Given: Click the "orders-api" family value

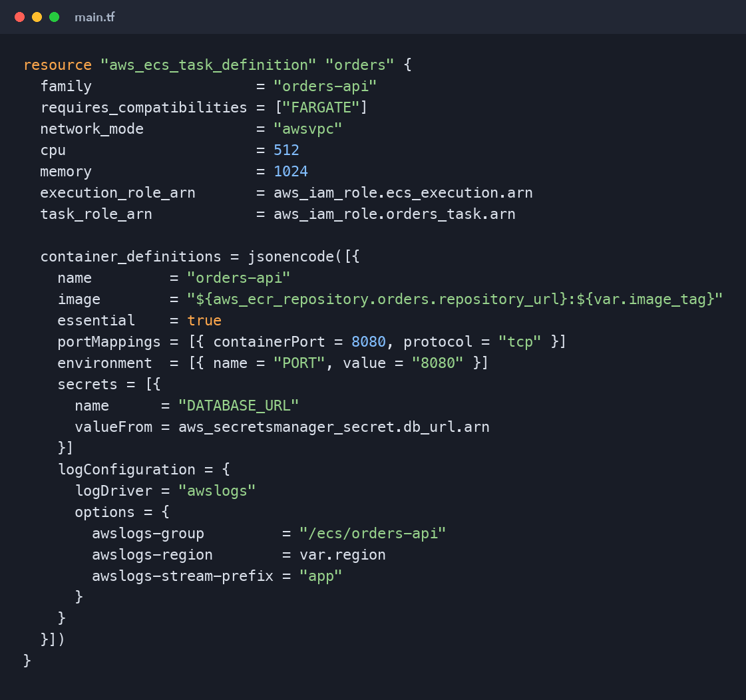Looking at the screenshot, I should 325,86.
